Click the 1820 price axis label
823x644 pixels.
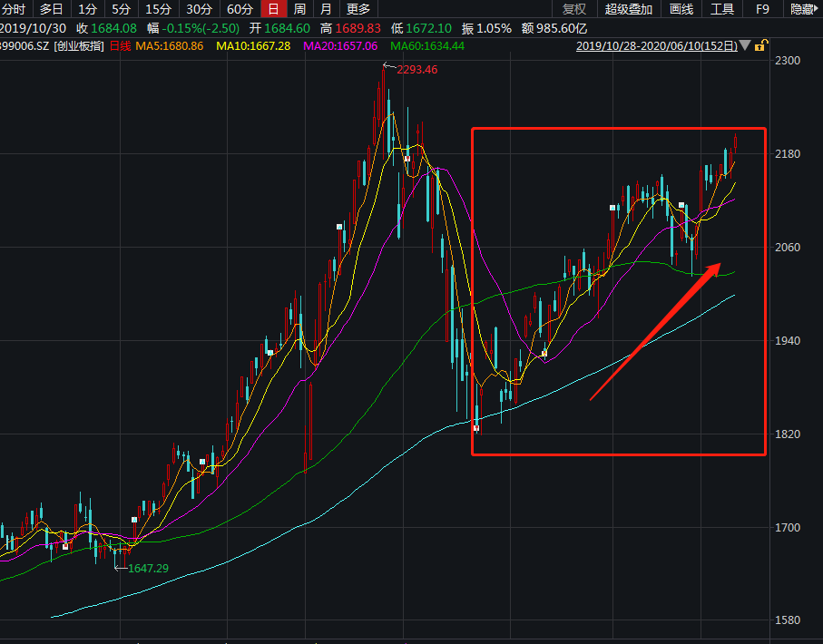(x=788, y=434)
